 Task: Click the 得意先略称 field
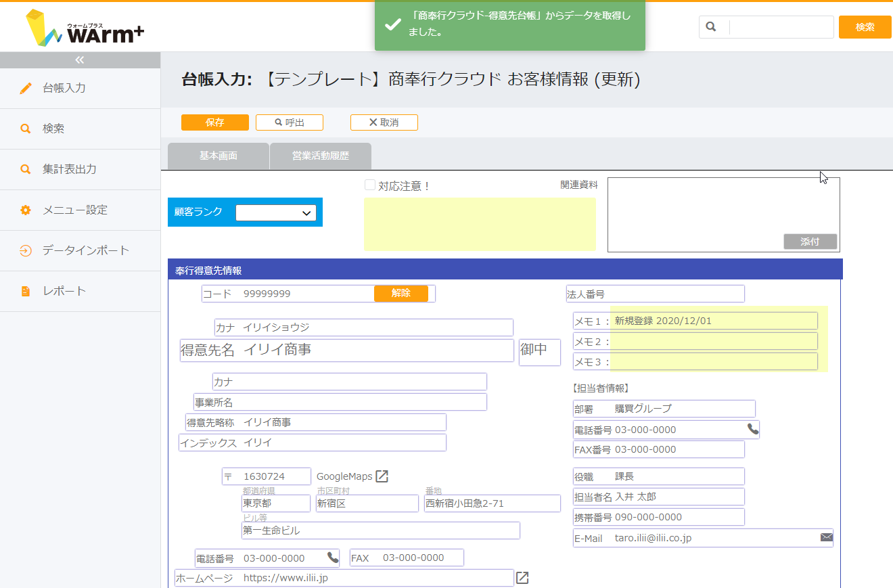[x=316, y=422]
